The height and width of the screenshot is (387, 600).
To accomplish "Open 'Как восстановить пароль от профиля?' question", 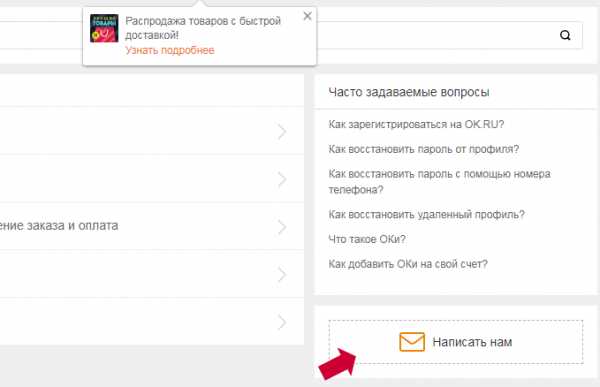I will tap(424, 149).
